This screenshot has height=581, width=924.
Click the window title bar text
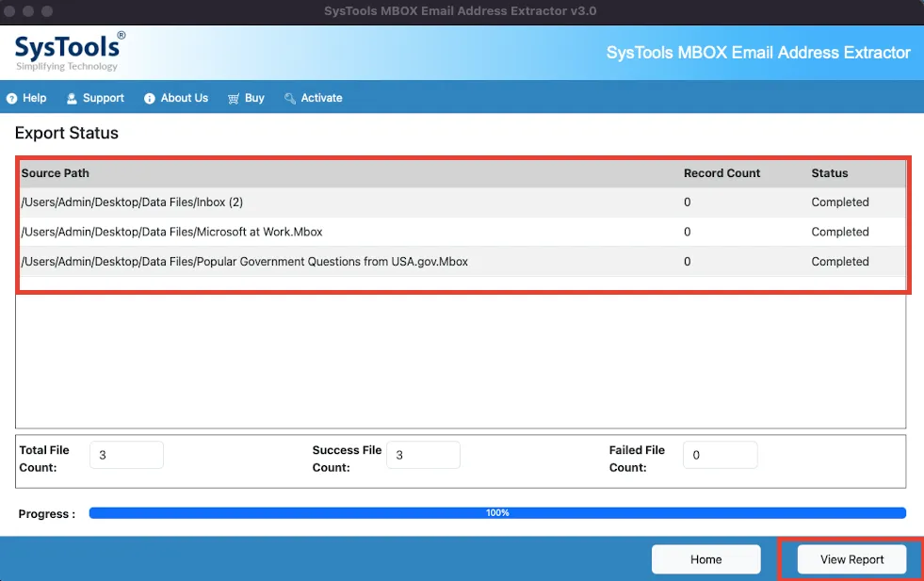point(461,10)
